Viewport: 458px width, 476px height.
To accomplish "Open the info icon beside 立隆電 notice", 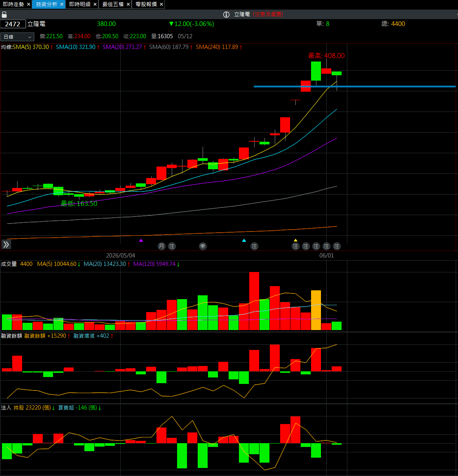I will coord(226,15).
